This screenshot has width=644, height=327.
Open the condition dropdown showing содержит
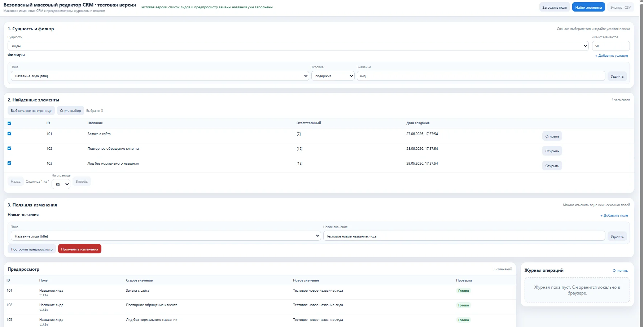point(333,76)
